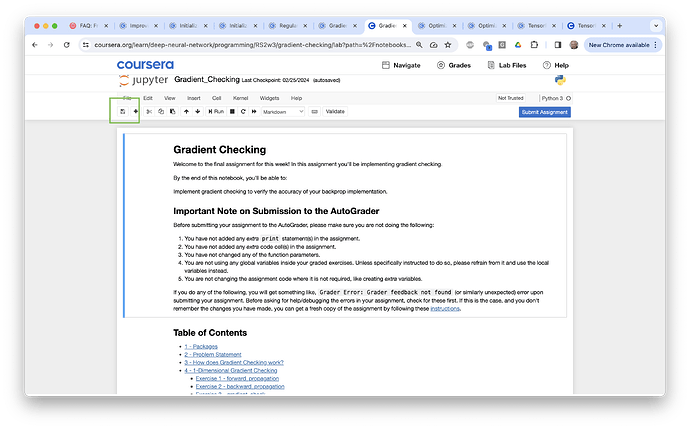The height and width of the screenshot is (429, 690).
Task: Open Jupyter Cell menu
Action: (217, 98)
